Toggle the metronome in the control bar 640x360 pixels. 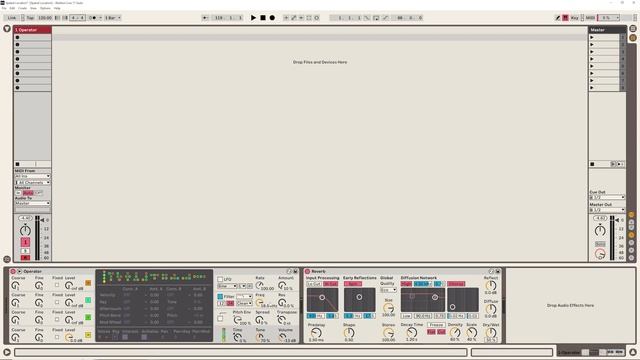tap(94, 18)
